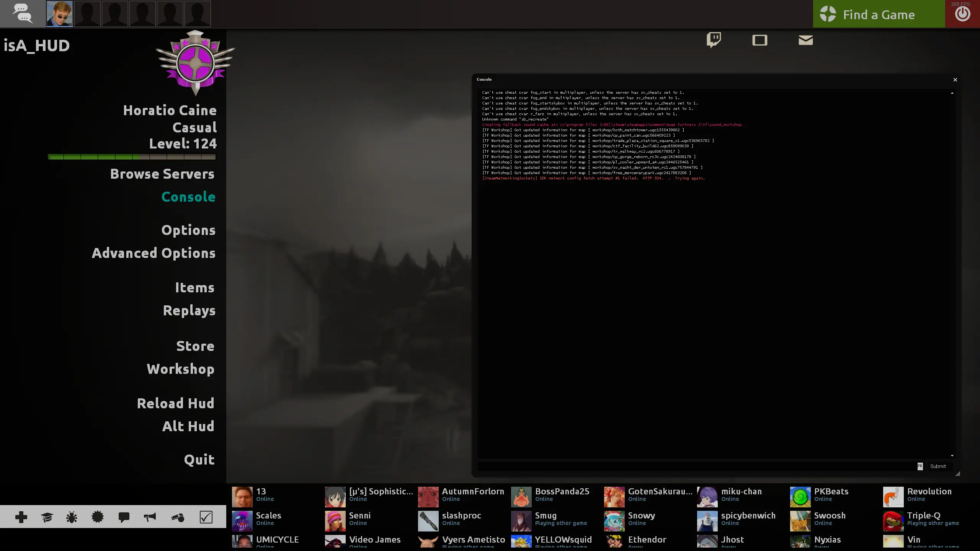Click the whistle coaching icon
Viewport: 980px width, 551px height.
point(178,517)
